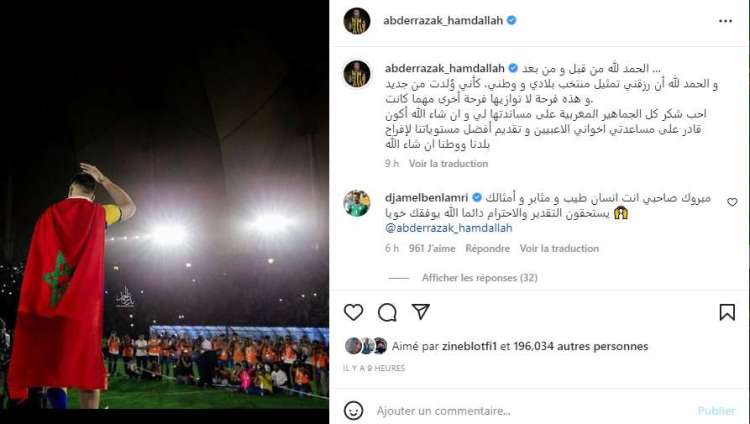Open abderrazak_hamdallah username in header
750x424 pixels.
click(x=443, y=21)
